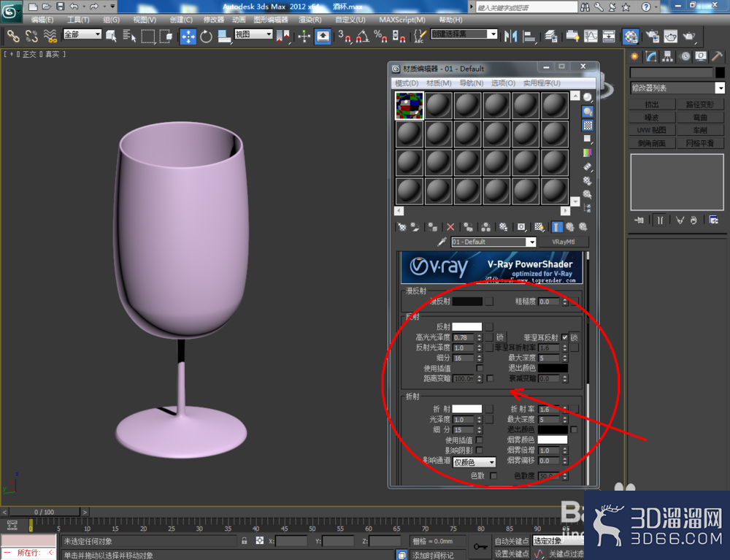Click Assign Material to Selection icon
This screenshot has width=730, height=560.
(432, 227)
